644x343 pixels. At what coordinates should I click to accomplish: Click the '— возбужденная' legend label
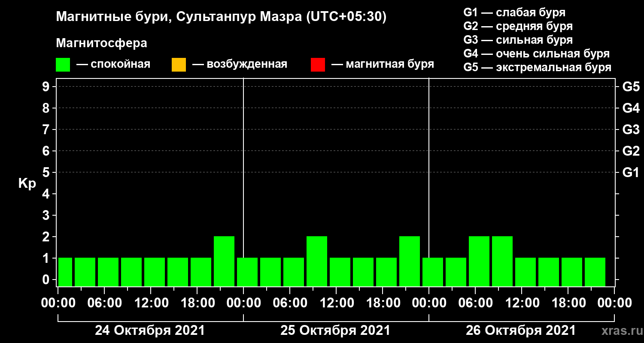(240, 65)
